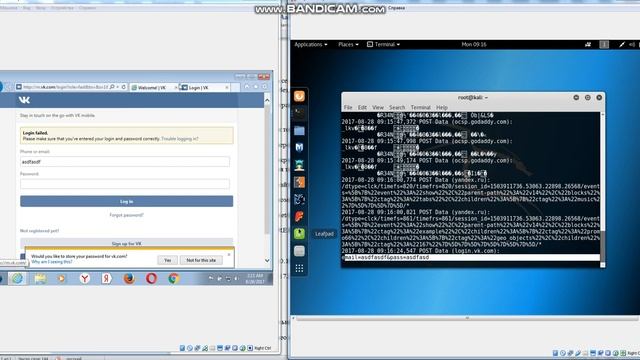The height and width of the screenshot is (360, 640).
Task: Click the IE scrollbar up arrow
Action: pyautogui.click(x=267, y=100)
